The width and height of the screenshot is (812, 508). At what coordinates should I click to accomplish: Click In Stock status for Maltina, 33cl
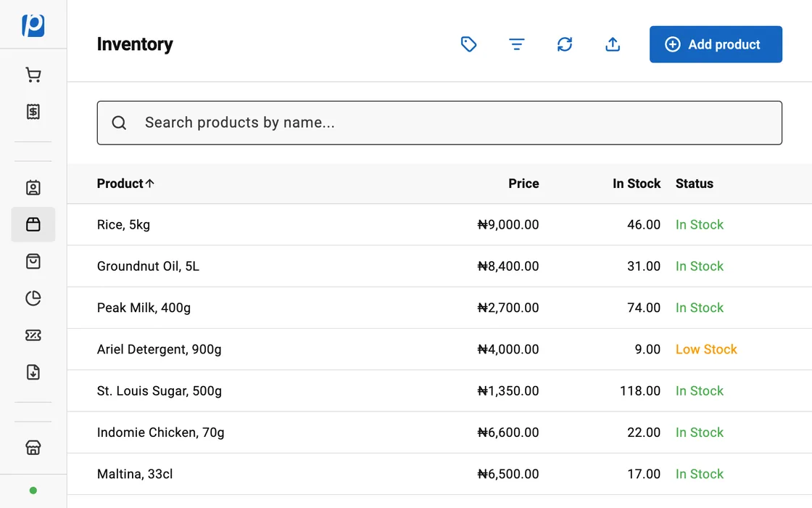(x=700, y=474)
